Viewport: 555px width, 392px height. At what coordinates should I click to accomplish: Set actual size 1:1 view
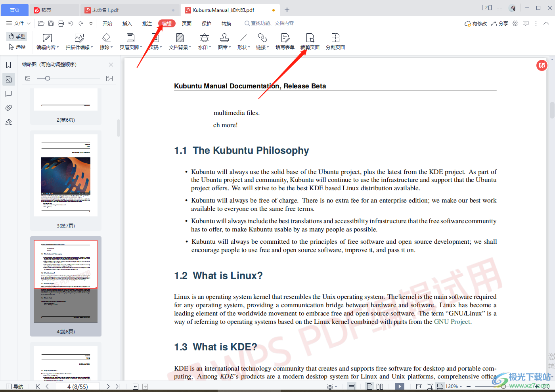click(x=419, y=386)
